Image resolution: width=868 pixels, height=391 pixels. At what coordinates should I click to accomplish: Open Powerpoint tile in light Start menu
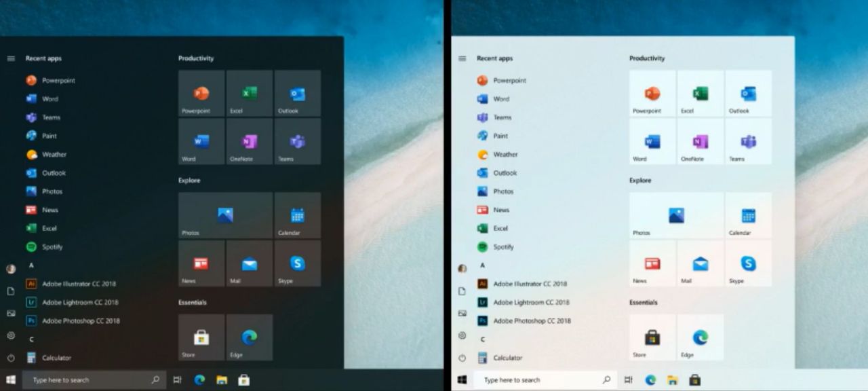tap(652, 93)
